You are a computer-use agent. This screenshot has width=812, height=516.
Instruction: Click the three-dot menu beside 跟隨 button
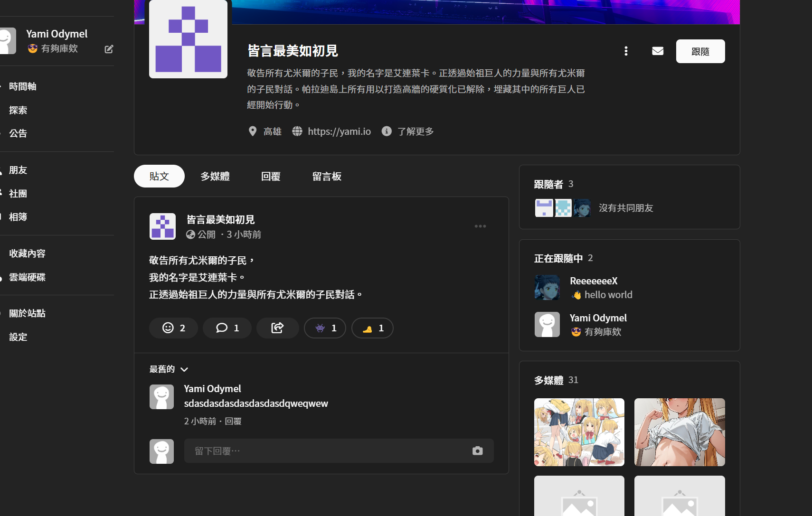coord(626,51)
